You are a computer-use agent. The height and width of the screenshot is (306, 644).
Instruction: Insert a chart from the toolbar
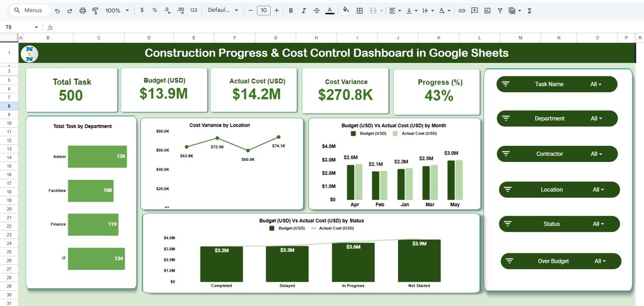point(487,10)
